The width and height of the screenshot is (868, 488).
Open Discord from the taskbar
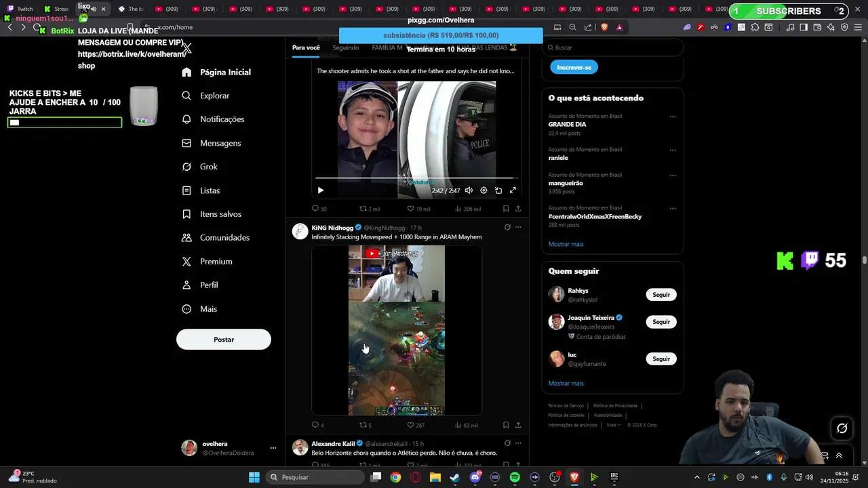click(x=475, y=477)
